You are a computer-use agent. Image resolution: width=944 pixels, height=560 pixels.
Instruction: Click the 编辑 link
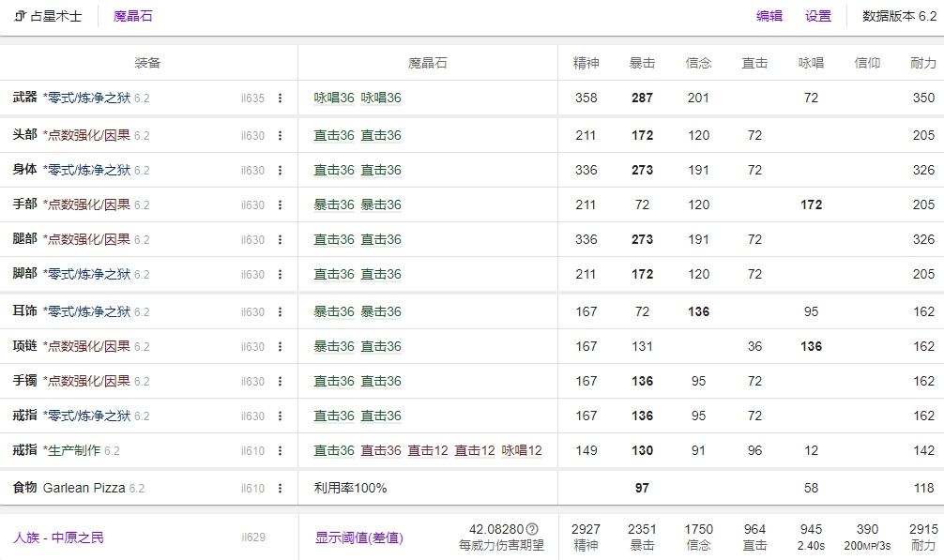click(769, 16)
